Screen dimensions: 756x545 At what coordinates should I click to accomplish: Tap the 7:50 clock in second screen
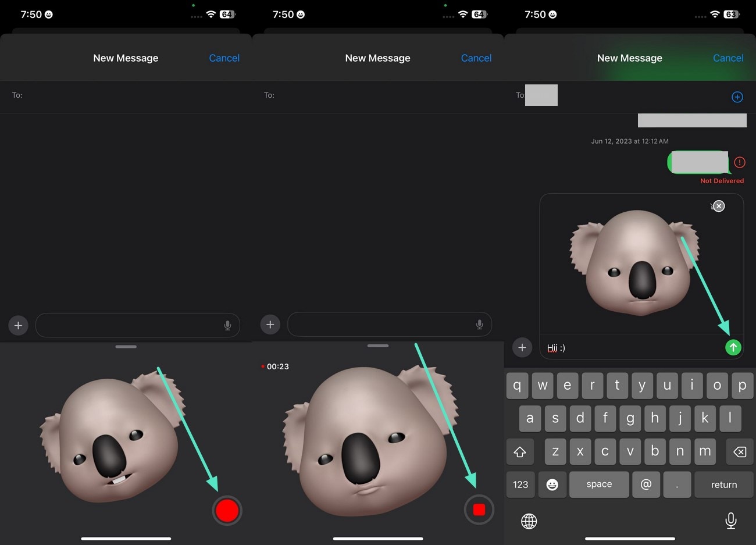tap(283, 14)
